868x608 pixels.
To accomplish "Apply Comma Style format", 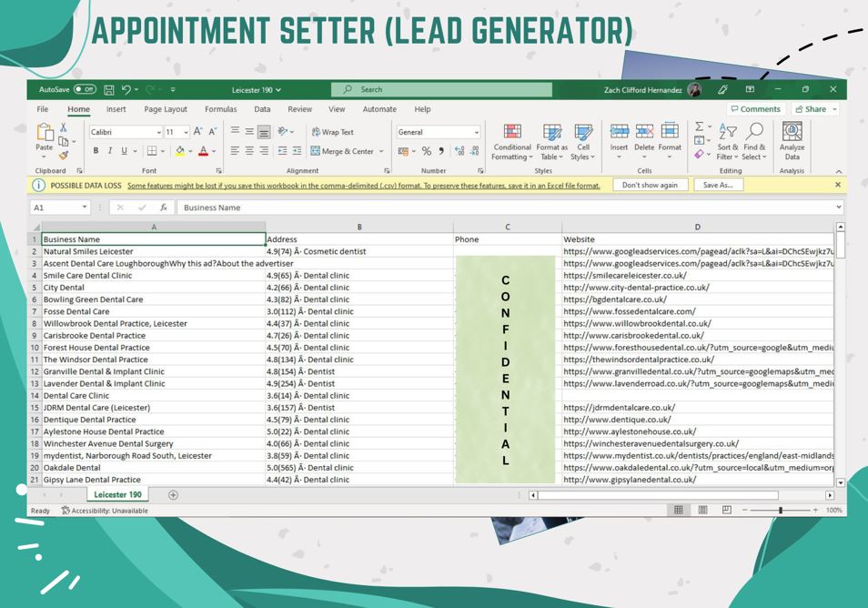I will tap(441, 150).
